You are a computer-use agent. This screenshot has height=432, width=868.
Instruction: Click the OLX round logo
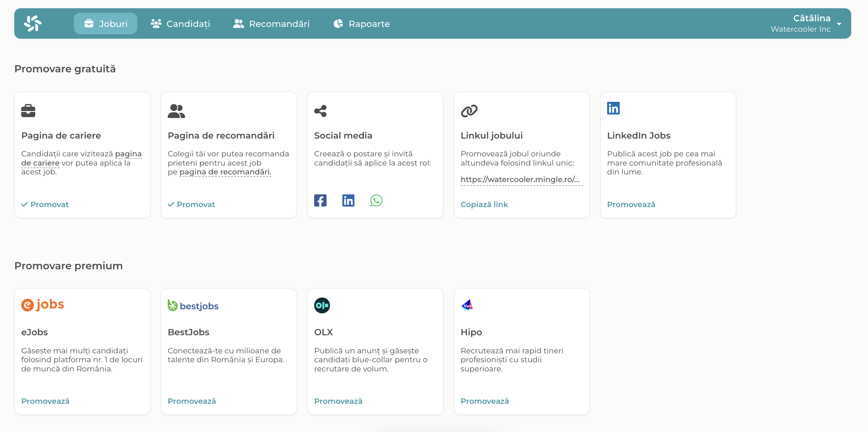click(x=322, y=305)
